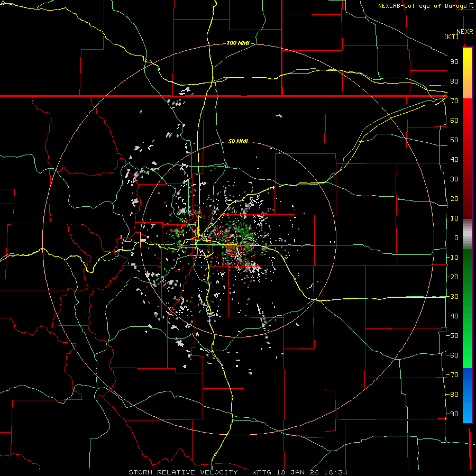This screenshot has height=476, width=476.
Task: Click the 50 label beside the red scale
Action: (454, 140)
